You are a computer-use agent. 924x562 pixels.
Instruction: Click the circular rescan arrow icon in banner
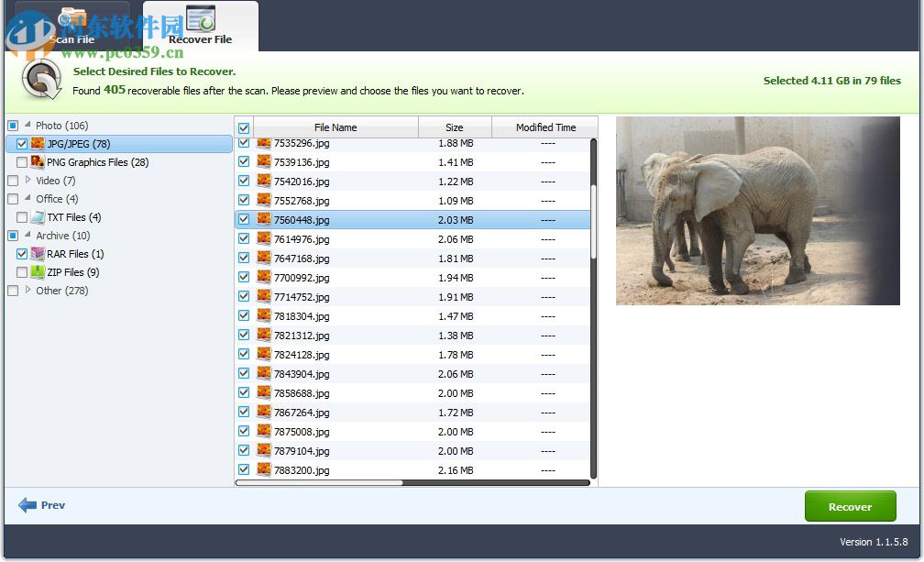click(x=40, y=78)
